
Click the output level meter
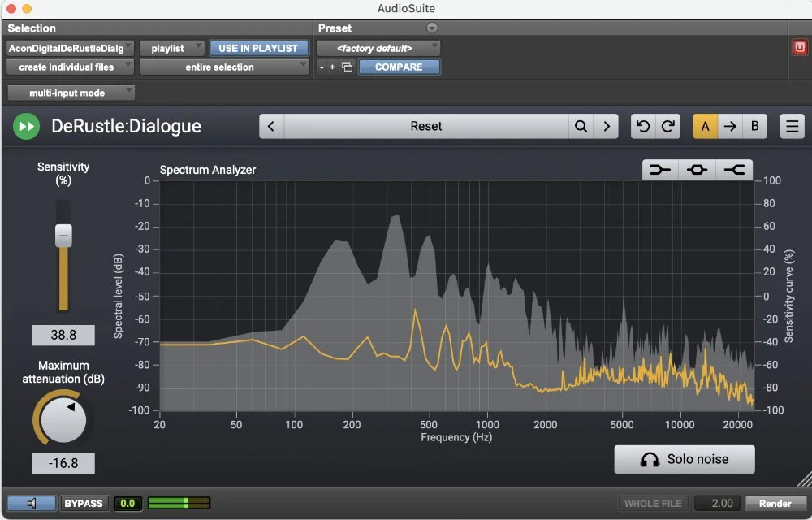[x=179, y=503]
